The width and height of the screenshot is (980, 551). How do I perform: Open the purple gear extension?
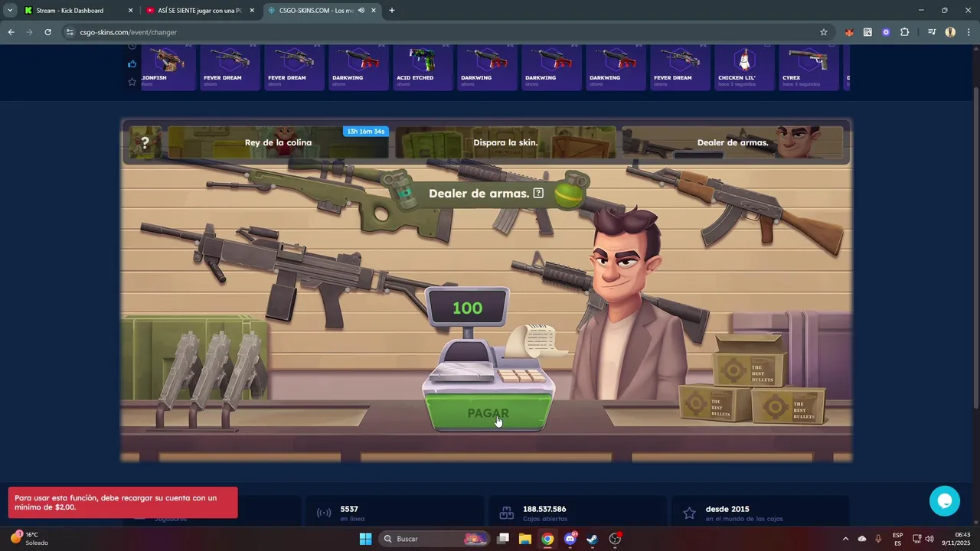pyautogui.click(x=886, y=32)
